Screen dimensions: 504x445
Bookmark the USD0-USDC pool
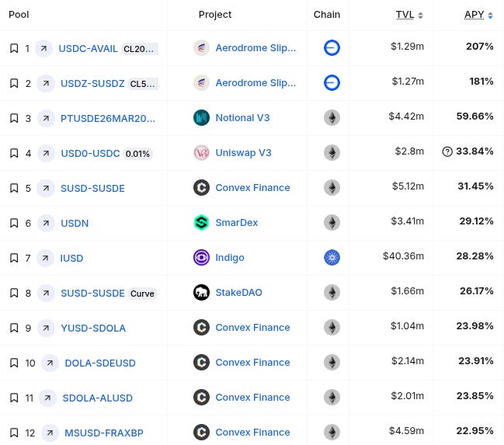point(14,153)
